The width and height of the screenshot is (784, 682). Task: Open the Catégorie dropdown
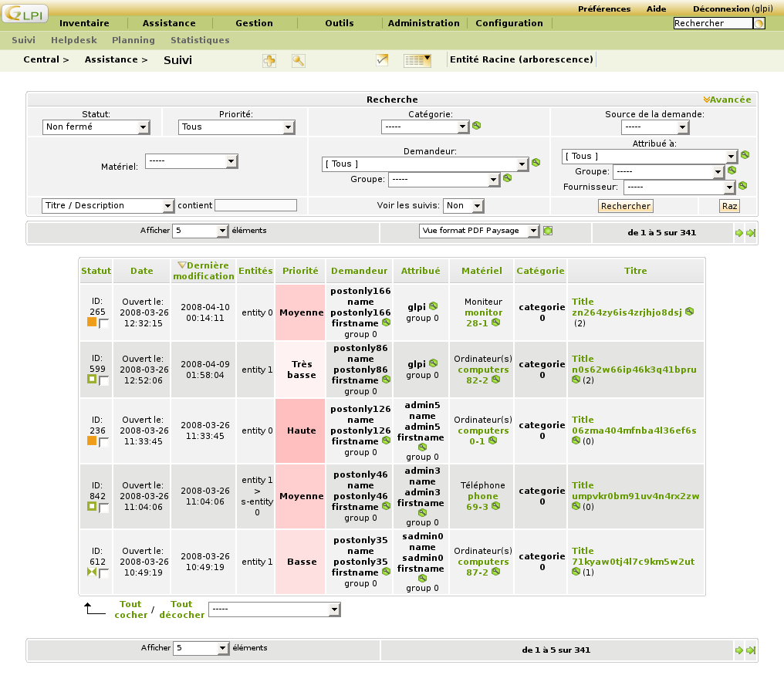click(425, 127)
